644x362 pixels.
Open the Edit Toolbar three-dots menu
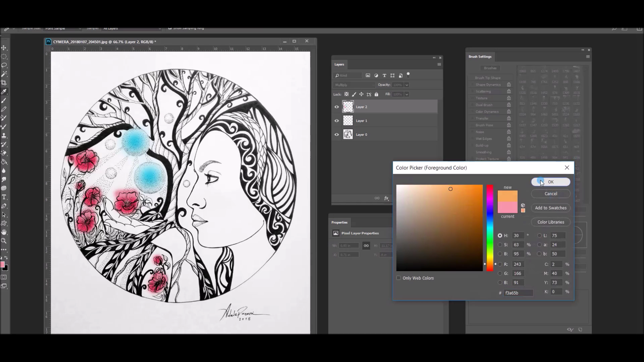click(x=4, y=250)
